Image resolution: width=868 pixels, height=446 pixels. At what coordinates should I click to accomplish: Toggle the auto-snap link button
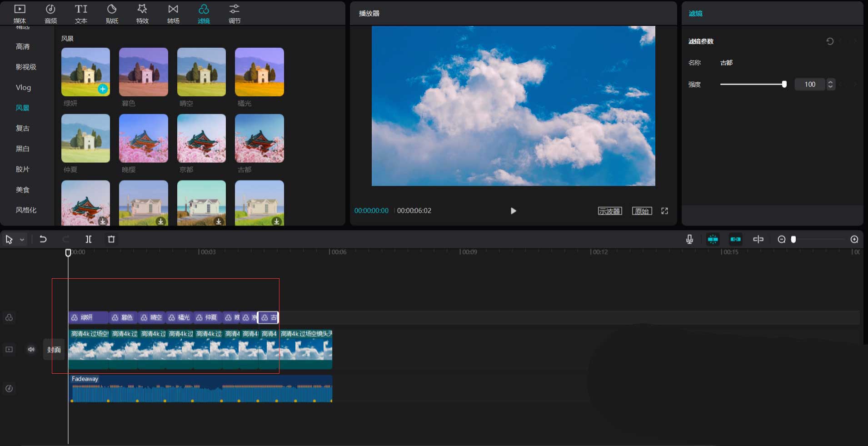pyautogui.click(x=735, y=239)
